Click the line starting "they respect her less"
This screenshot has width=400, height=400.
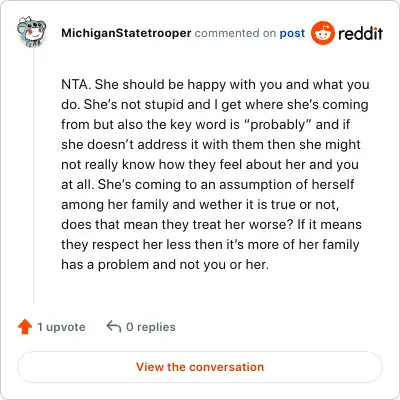click(210, 244)
